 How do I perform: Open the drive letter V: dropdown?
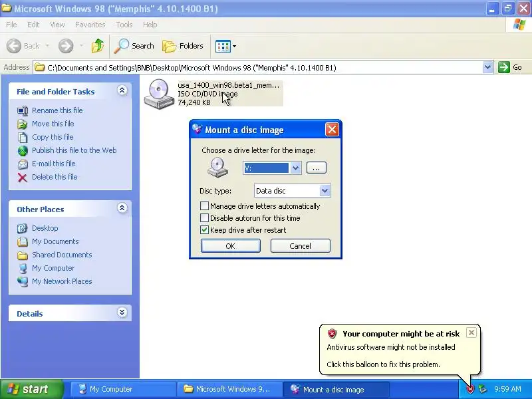[295, 168]
